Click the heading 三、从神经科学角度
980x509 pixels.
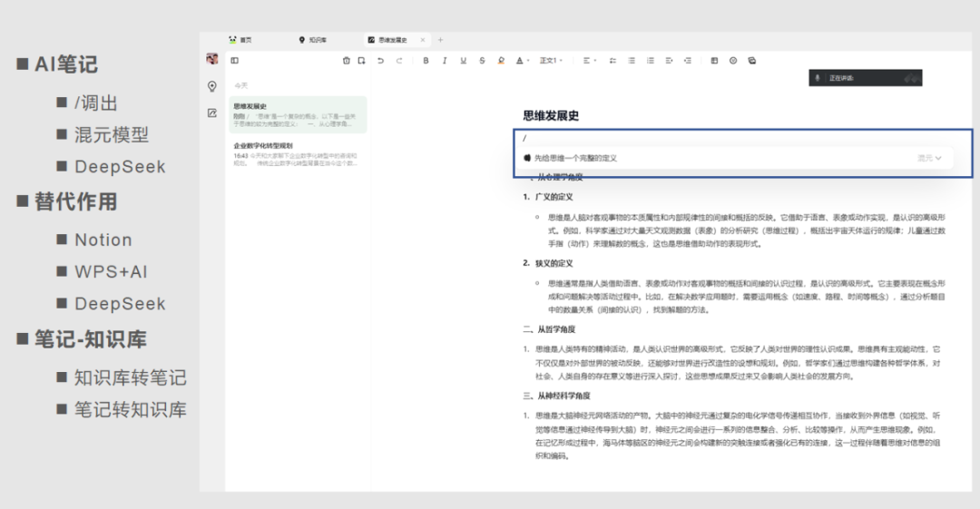557,396
